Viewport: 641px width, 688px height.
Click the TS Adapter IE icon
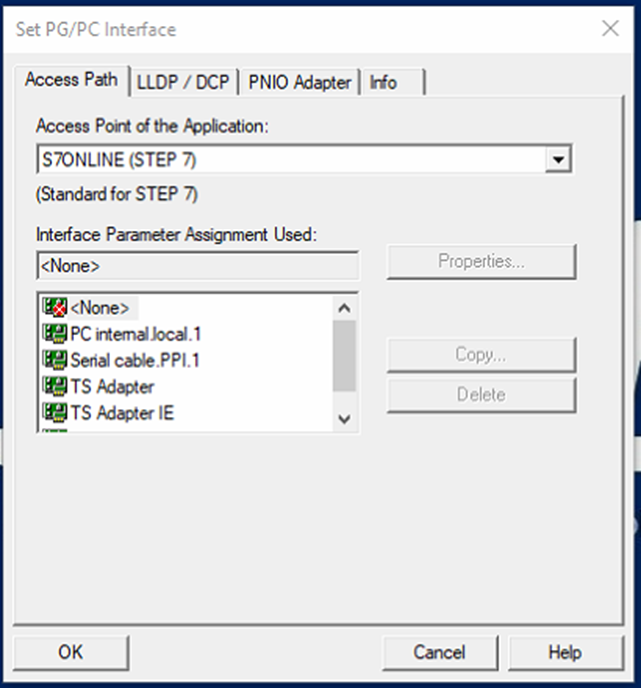click(54, 411)
